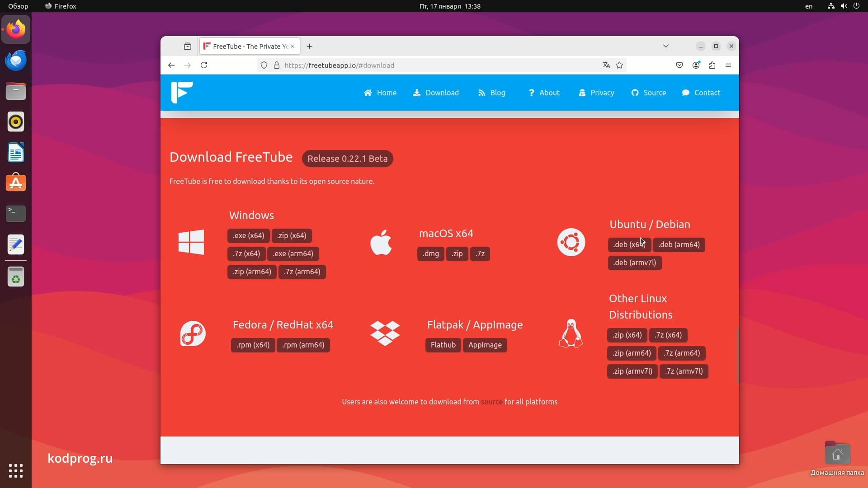This screenshot has width=868, height=488.
Task: Open the home folder desktop icon
Action: (x=837, y=458)
